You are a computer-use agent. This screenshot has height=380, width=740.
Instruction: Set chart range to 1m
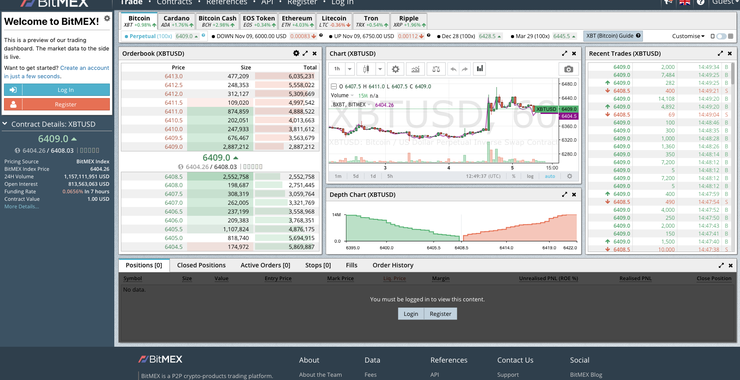338,176
